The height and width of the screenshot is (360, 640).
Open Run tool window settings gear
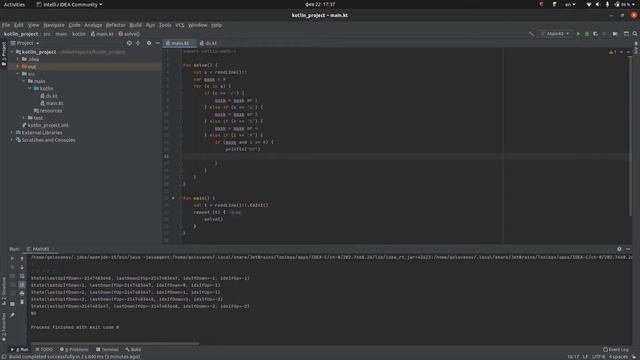click(x=619, y=249)
